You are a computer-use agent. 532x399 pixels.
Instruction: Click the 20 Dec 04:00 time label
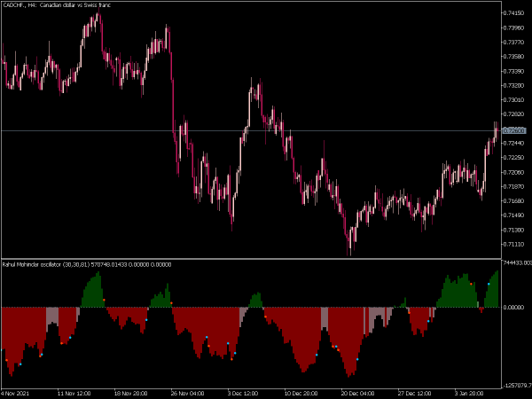[x=358, y=394]
